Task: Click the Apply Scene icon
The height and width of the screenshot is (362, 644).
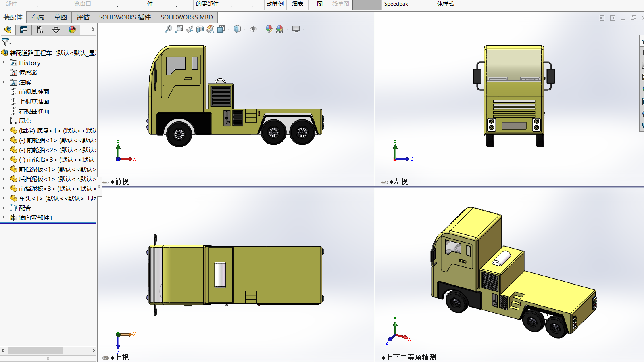Action: 280,29
